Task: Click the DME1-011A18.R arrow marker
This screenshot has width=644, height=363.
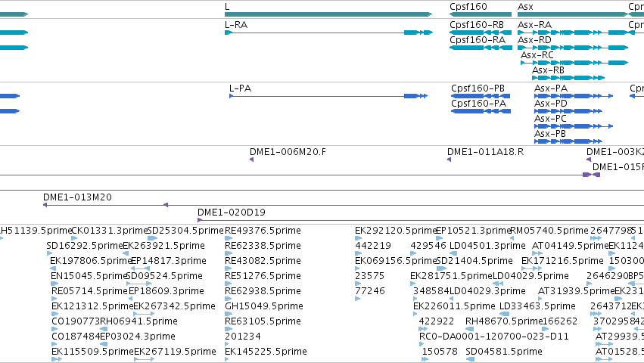Action: (x=449, y=160)
